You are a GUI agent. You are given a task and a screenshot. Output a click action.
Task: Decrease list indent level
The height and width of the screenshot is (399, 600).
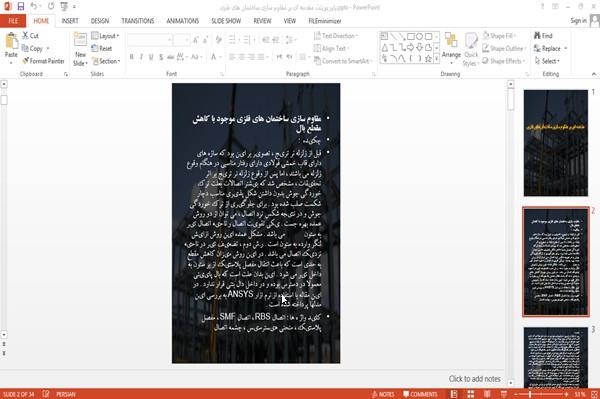266,40
